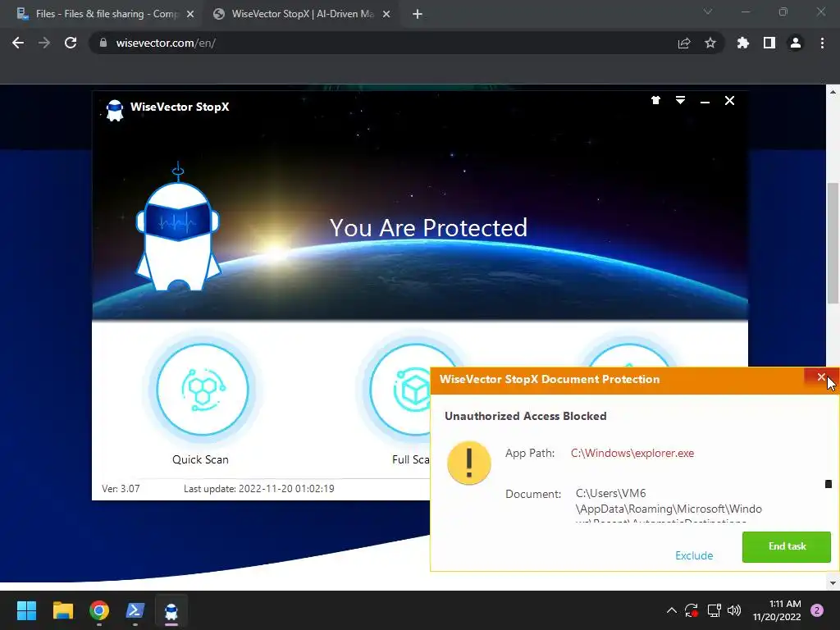Click the page vertical scrollbar thumb
The height and width of the screenshot is (630, 840).
coord(833,243)
